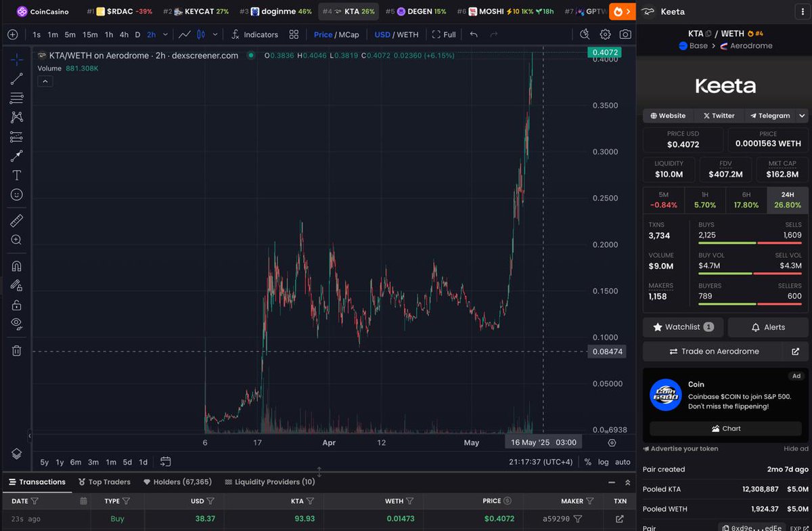Open the chart style dropdown arrow
Image resolution: width=812 pixels, height=531 pixels.
click(215, 35)
